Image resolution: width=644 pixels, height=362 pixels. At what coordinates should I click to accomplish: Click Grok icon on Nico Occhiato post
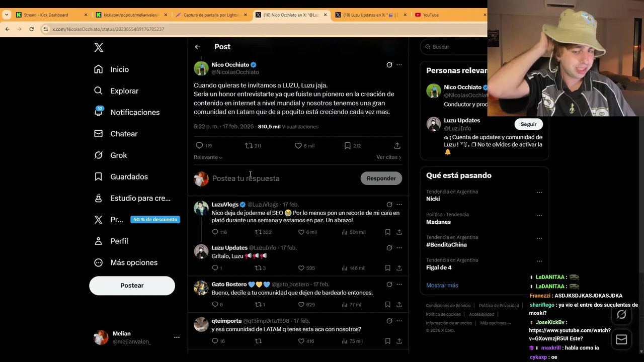pos(389,65)
